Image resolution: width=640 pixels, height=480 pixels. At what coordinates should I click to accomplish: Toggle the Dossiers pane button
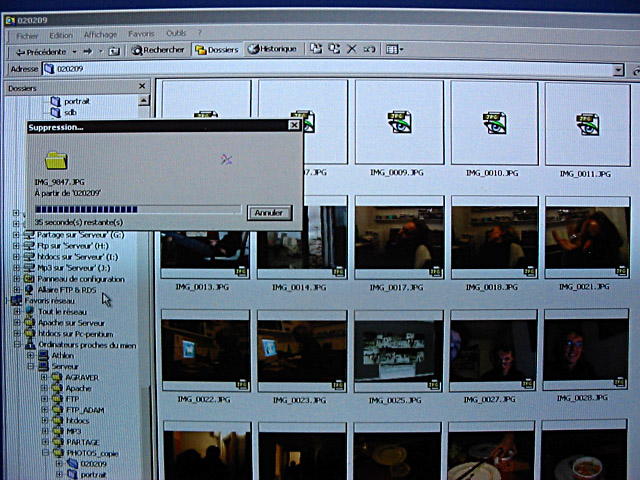(x=216, y=50)
